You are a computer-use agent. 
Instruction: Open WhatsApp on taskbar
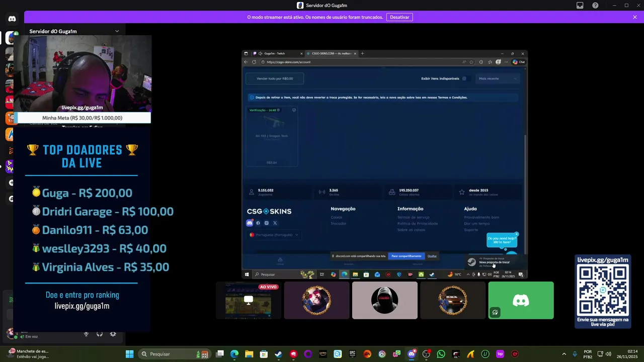click(x=441, y=354)
